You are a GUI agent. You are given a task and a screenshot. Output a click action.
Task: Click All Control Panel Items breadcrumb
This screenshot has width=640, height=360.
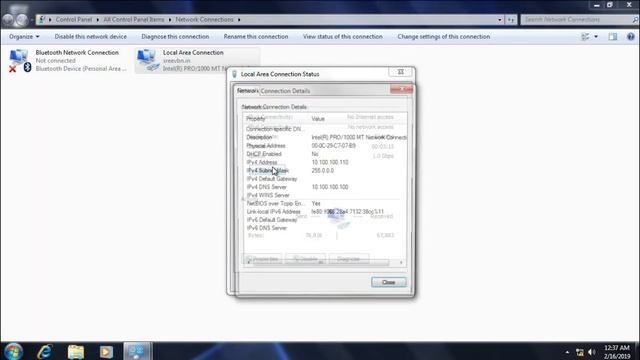[133, 20]
